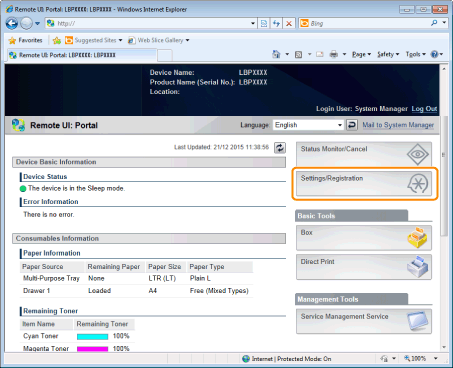Click the browser Back arrow button
The width and height of the screenshot is (453, 368).
(x=12, y=23)
